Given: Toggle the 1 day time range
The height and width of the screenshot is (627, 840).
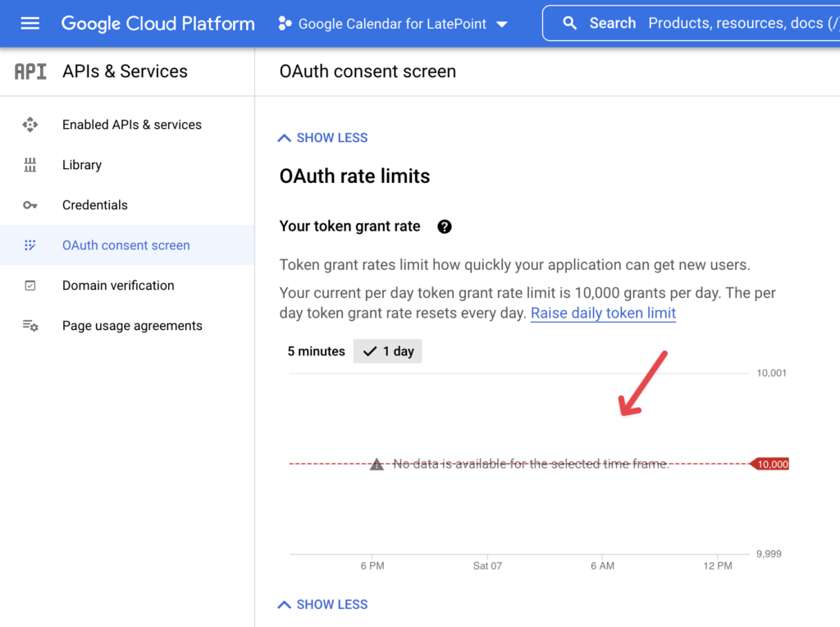Looking at the screenshot, I should click(387, 351).
